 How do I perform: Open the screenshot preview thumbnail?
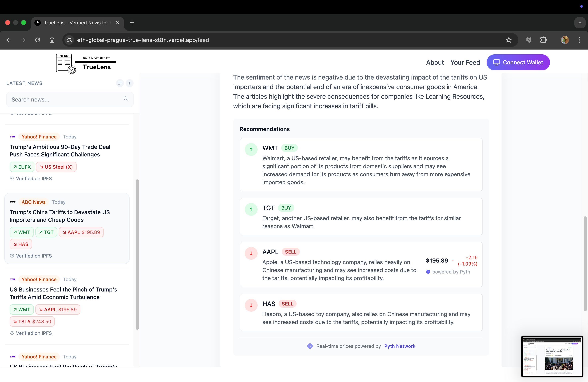coord(552,356)
